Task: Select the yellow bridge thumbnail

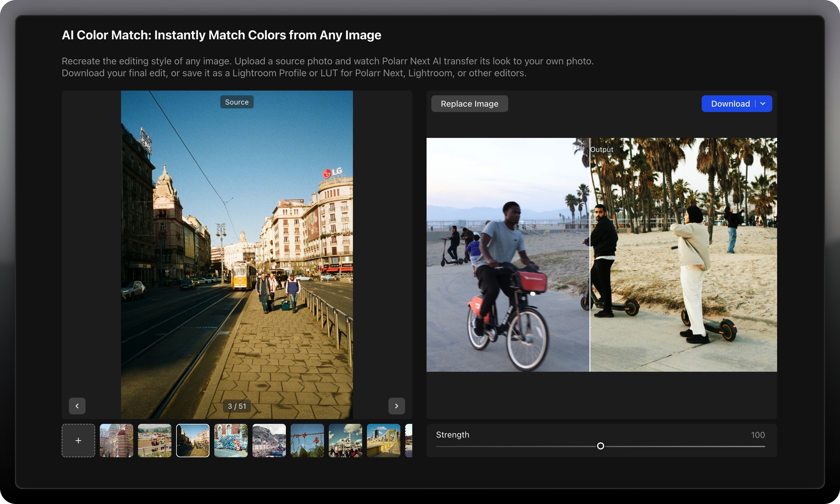Action: click(383, 441)
